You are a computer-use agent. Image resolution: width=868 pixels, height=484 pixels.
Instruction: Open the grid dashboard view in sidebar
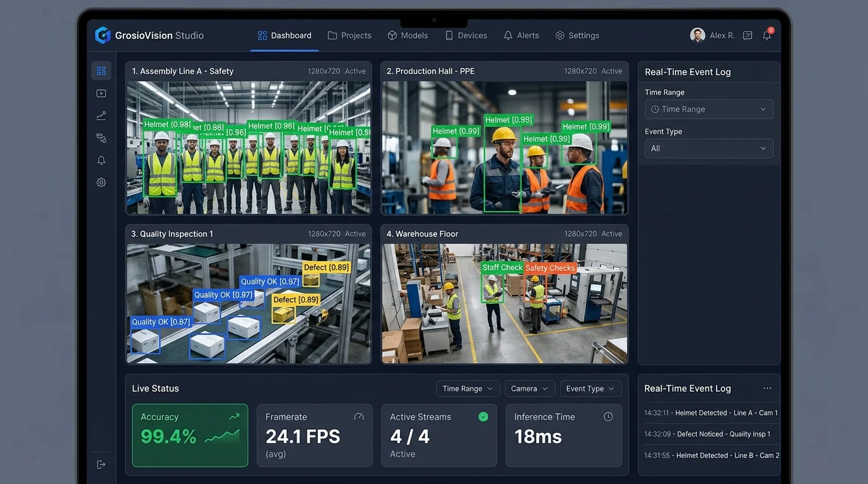tap(101, 71)
